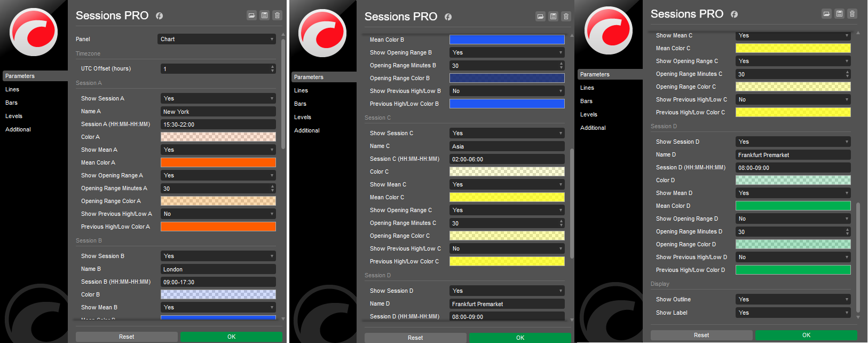Select Parameters tab in the Display section dialog

[610, 74]
